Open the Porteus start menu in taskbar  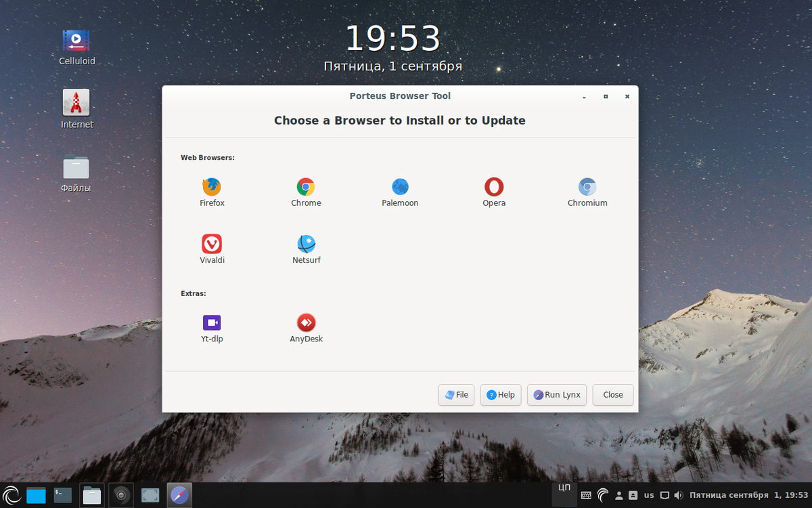[x=12, y=495]
